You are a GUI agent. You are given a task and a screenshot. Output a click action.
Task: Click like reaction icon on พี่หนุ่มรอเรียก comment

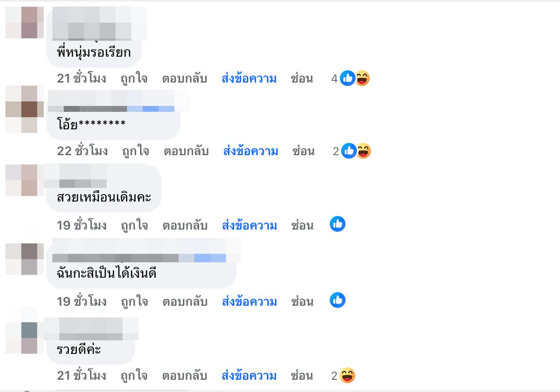(x=347, y=78)
